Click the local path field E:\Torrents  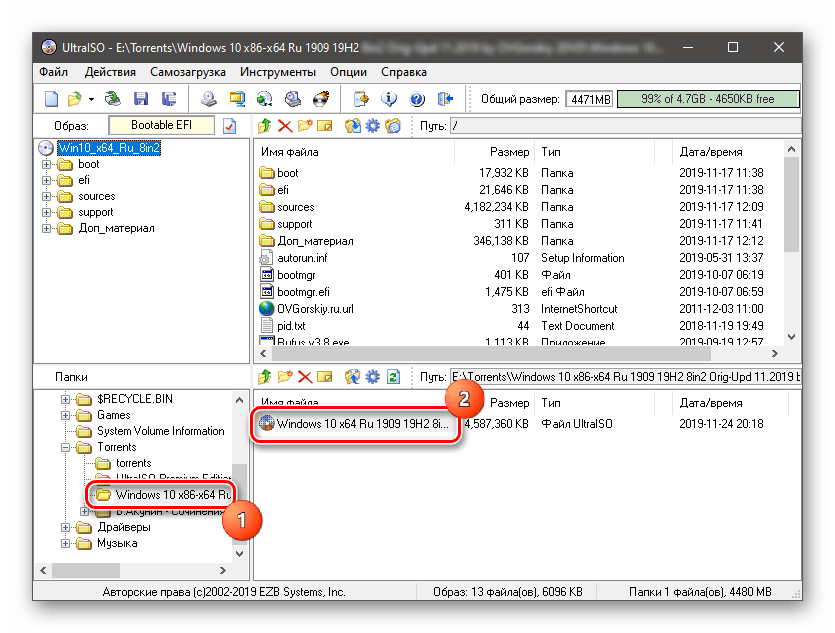625,377
